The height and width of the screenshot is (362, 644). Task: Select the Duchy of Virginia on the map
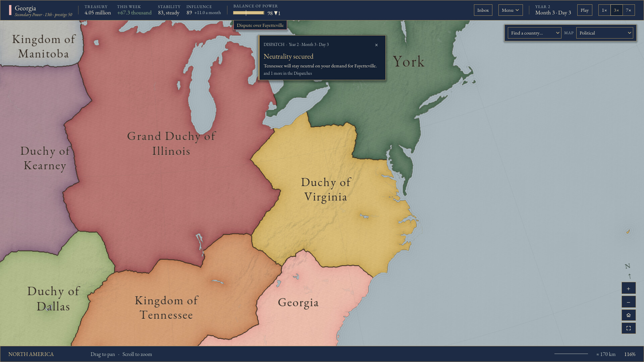click(x=326, y=189)
